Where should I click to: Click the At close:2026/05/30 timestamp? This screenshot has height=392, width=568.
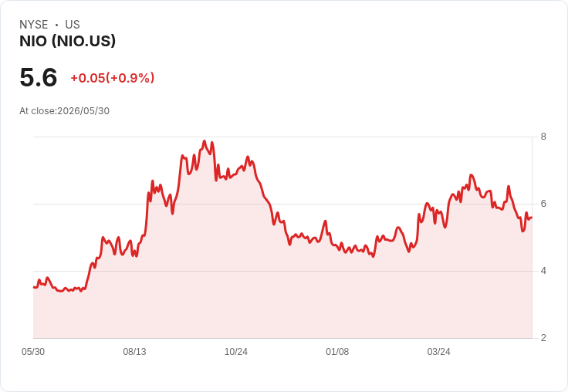coord(65,111)
